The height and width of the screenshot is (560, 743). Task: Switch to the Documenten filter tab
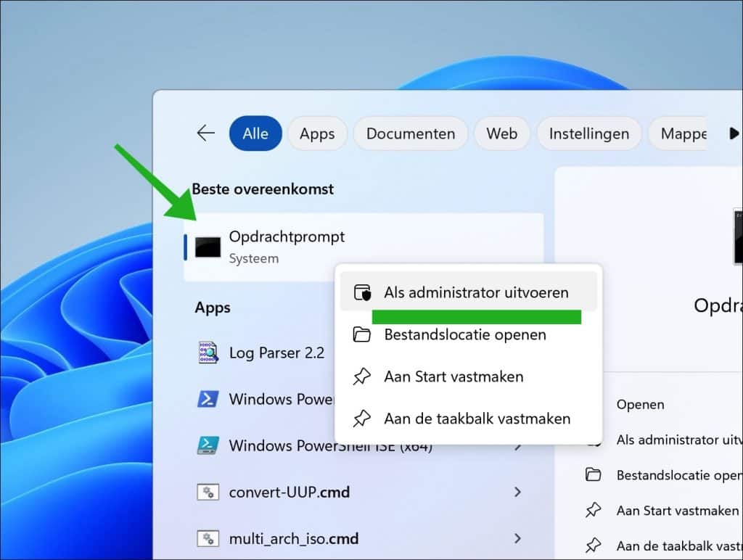411,133
